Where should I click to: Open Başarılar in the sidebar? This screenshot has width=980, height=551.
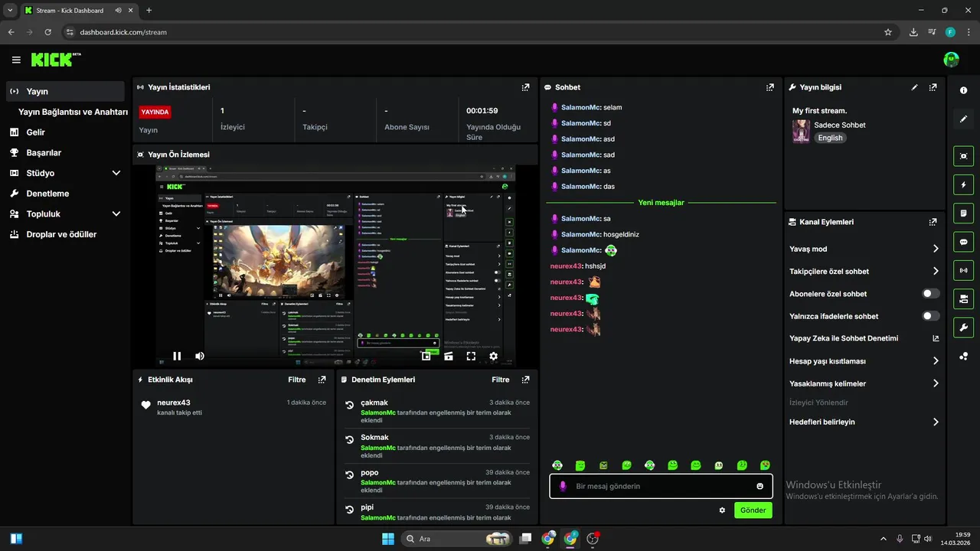point(65,153)
